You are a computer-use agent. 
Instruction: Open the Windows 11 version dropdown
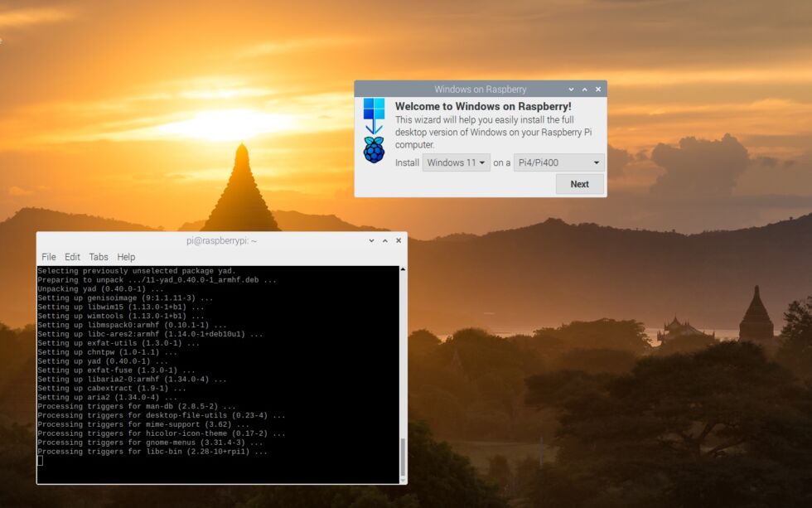pyautogui.click(x=457, y=162)
